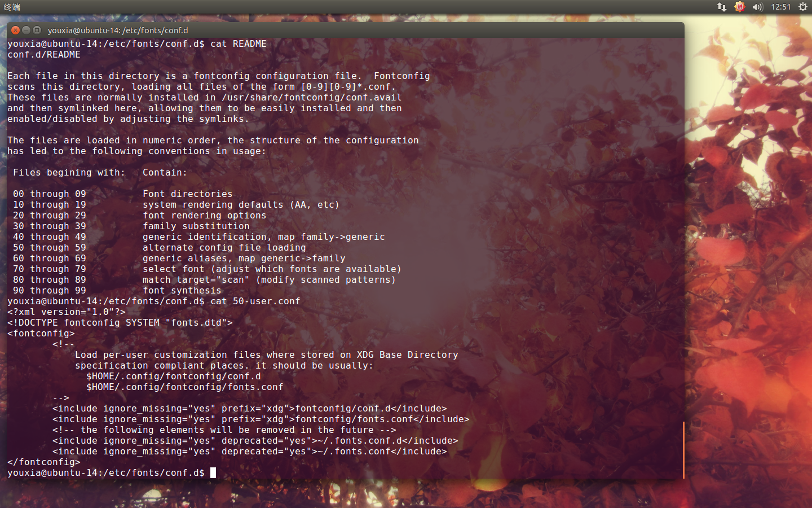Click '$HOME/.config/fontconfig/conf.d' path line
This screenshot has width=812, height=508.
[174, 376]
